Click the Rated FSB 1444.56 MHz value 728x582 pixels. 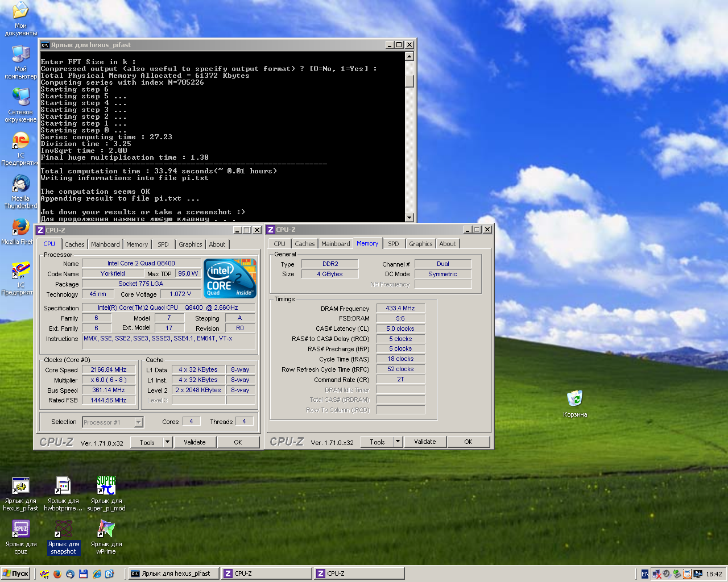point(109,400)
